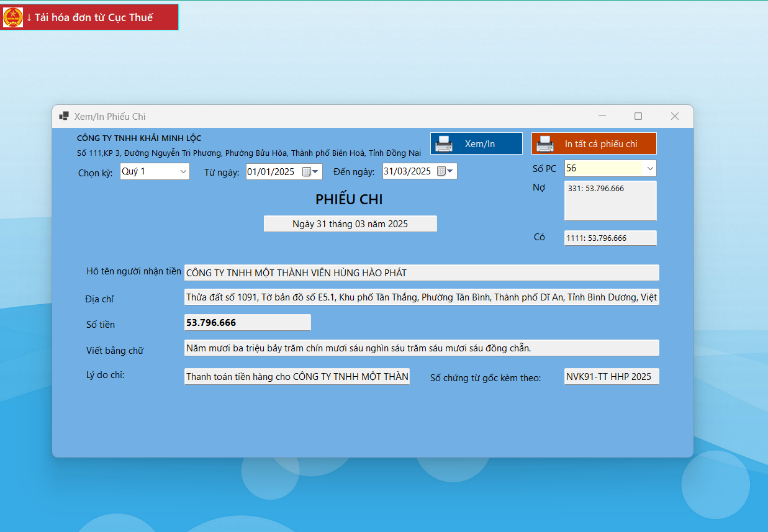Click the Viết bằng chữ text field
The image size is (768, 532).
[422, 348]
